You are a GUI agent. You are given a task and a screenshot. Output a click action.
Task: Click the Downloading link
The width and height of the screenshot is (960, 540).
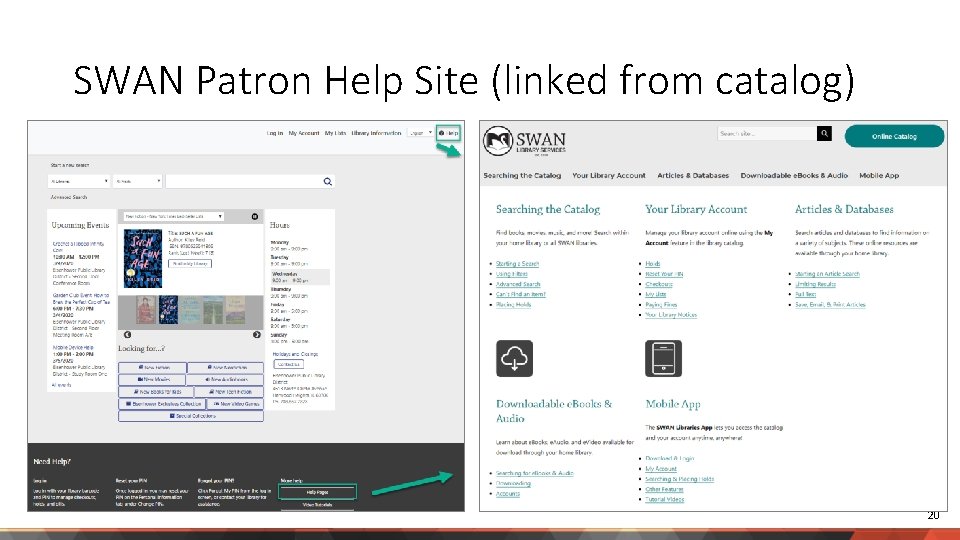pyautogui.click(x=513, y=483)
